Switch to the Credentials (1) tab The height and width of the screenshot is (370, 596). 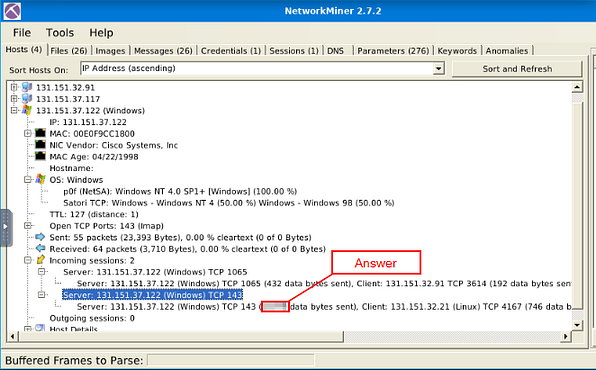[x=231, y=51]
